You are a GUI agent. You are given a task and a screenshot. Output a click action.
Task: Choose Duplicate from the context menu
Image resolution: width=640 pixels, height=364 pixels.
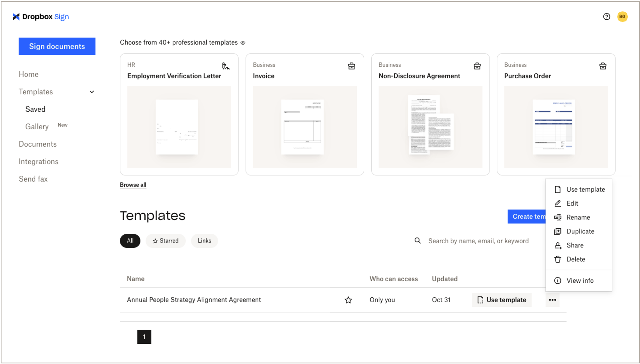pyautogui.click(x=580, y=231)
